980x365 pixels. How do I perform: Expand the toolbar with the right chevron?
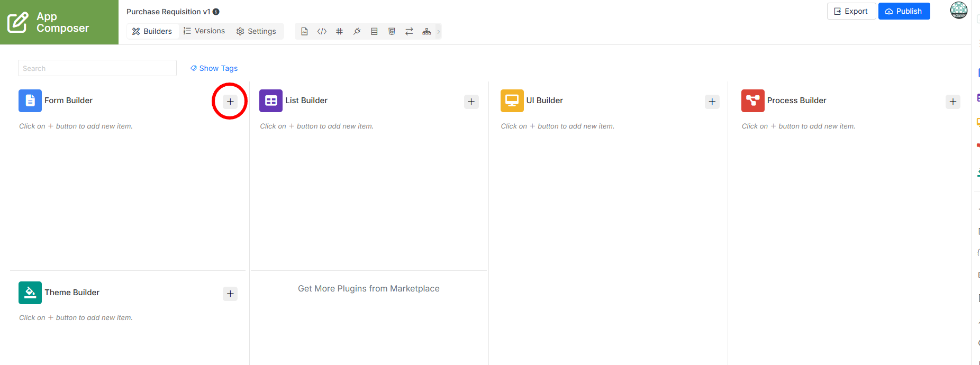tap(438, 32)
